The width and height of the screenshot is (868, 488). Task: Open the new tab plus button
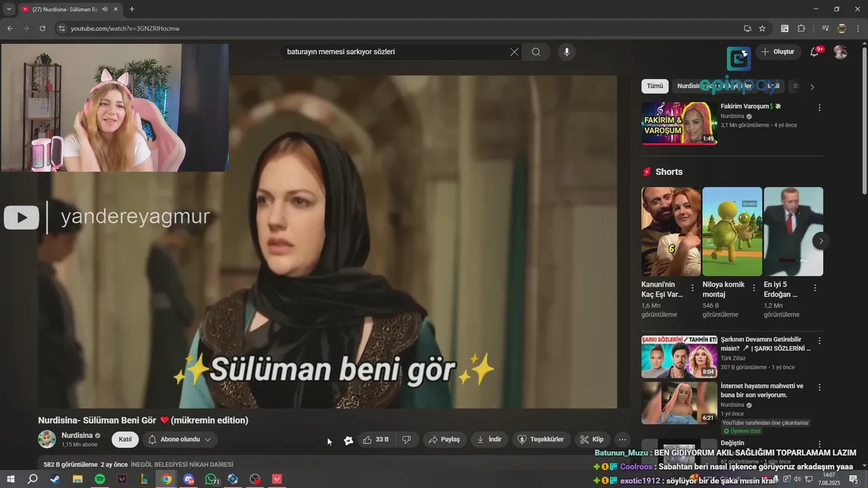[x=132, y=9]
